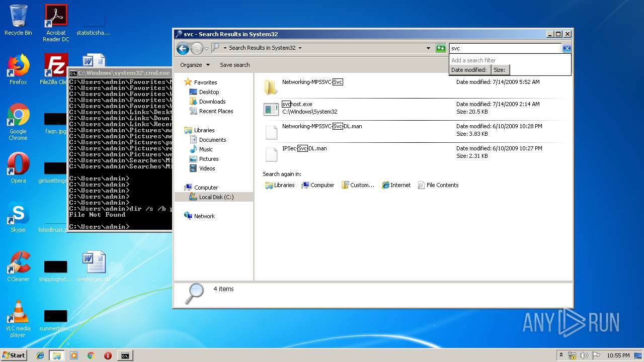Open the weeklygas.rtf desktop document
Viewport: 644px width, 362px height.
coord(94,266)
